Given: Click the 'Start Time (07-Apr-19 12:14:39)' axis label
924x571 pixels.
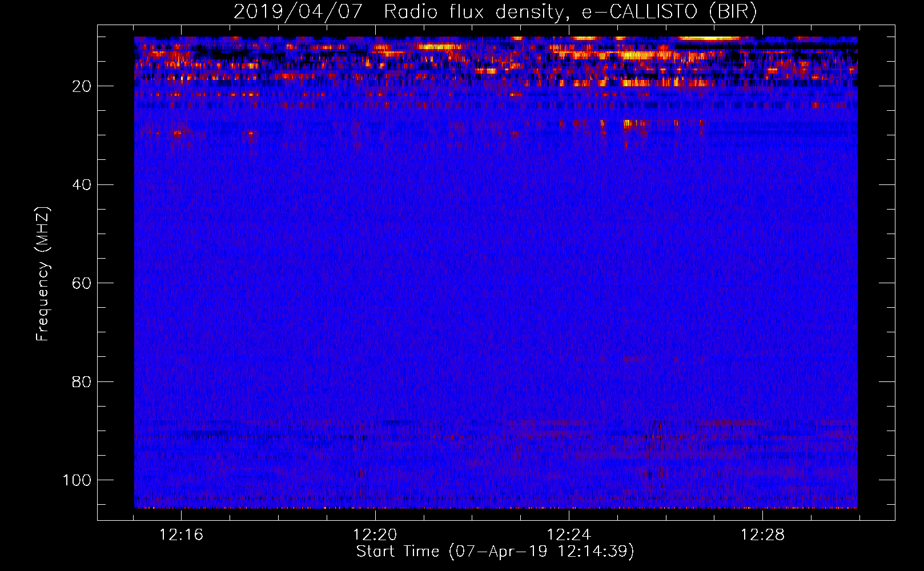Looking at the screenshot, I should [495, 552].
